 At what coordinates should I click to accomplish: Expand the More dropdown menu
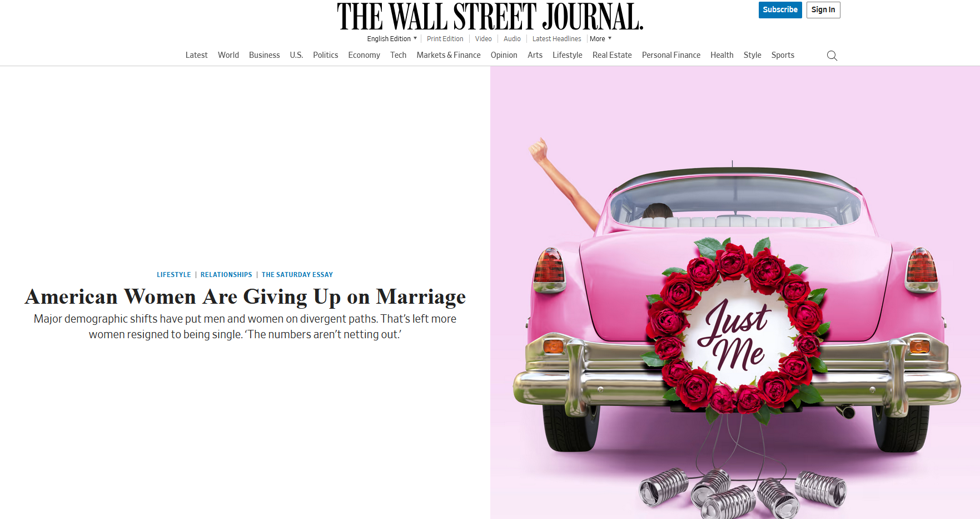(x=600, y=39)
